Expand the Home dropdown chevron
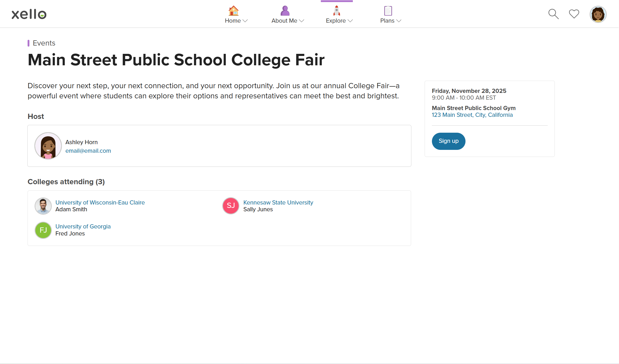Viewport: 619px width, 364px height. [x=245, y=21]
